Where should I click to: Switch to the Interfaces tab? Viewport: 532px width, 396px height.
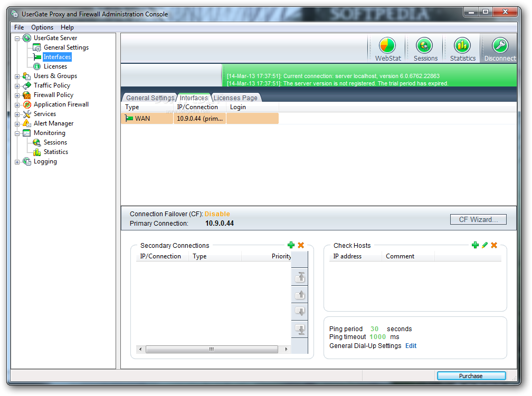tap(194, 98)
